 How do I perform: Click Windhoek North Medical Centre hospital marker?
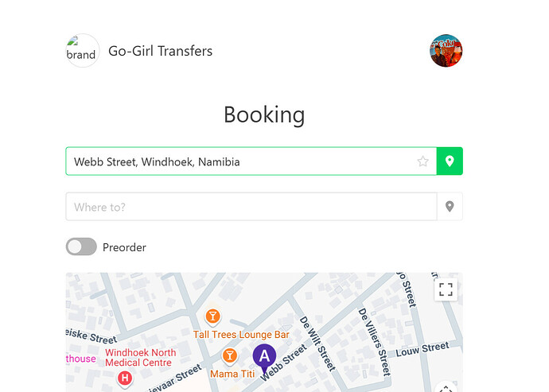point(125,378)
